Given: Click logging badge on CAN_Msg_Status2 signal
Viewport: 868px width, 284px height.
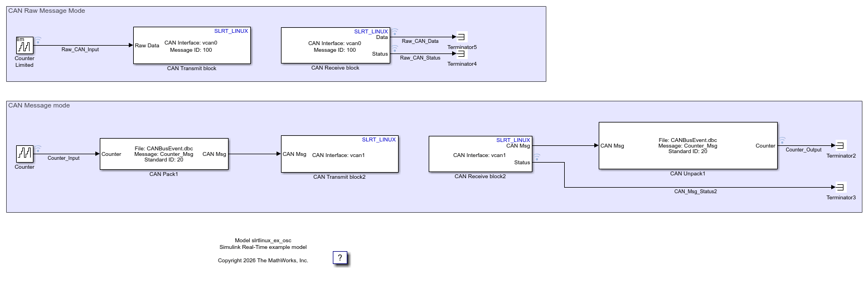Looking at the screenshot, I should point(537,157).
